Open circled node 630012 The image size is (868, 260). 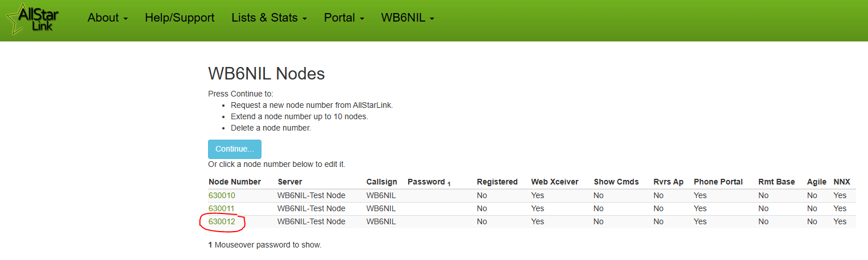coord(222,221)
